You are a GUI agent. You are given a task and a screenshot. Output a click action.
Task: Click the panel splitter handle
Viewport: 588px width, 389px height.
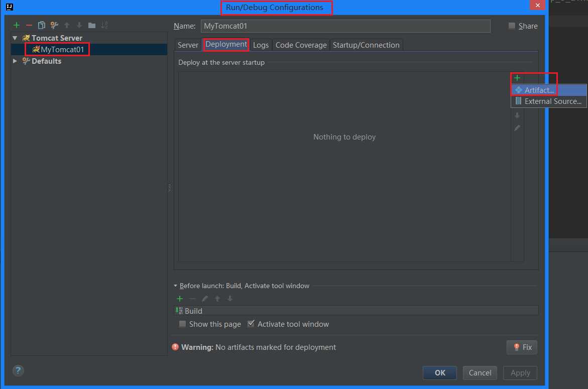tap(170, 188)
